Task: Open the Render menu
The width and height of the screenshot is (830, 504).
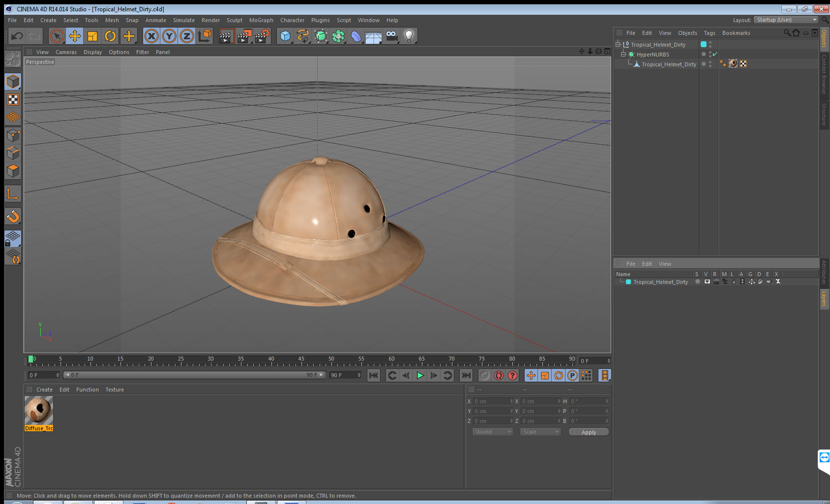Action: coord(210,20)
